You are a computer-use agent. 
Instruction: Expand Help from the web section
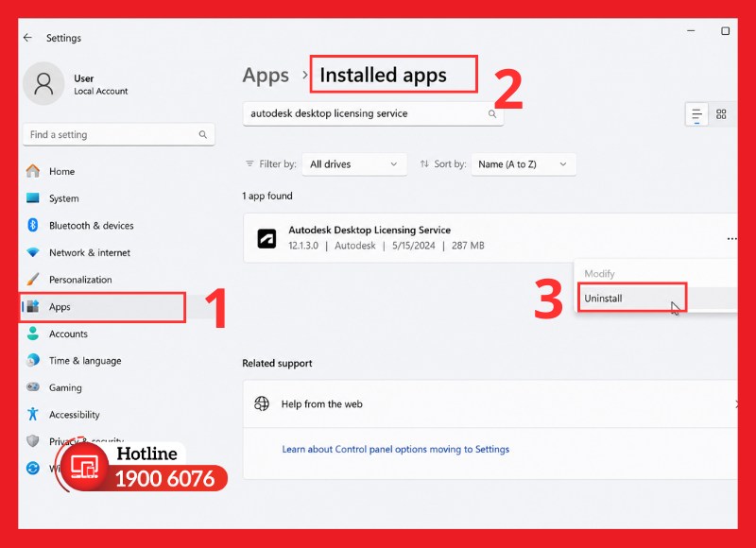click(490, 403)
